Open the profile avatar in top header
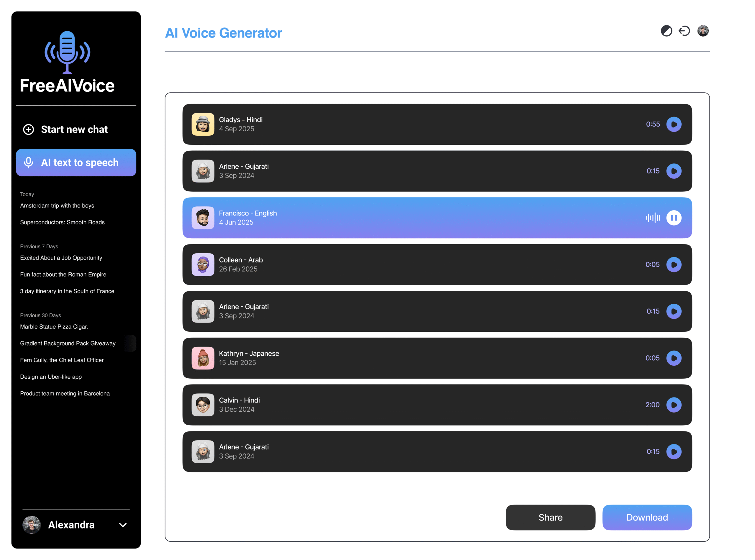The image size is (755, 560). point(703,31)
